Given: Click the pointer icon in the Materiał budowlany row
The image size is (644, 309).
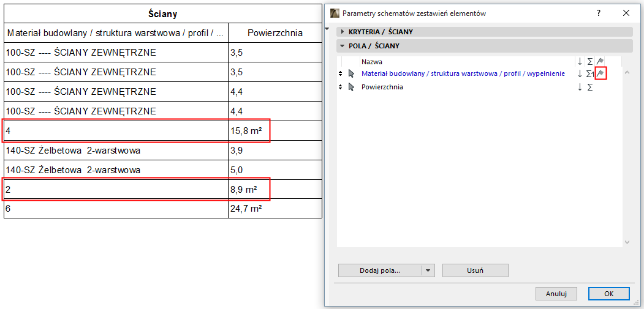Looking at the screenshot, I should tap(350, 74).
